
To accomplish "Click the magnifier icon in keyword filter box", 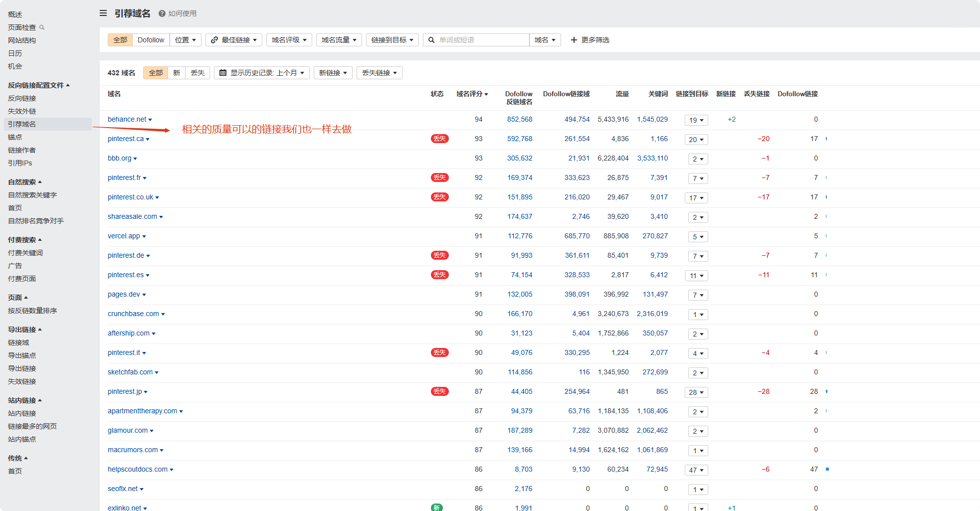I will pos(431,40).
